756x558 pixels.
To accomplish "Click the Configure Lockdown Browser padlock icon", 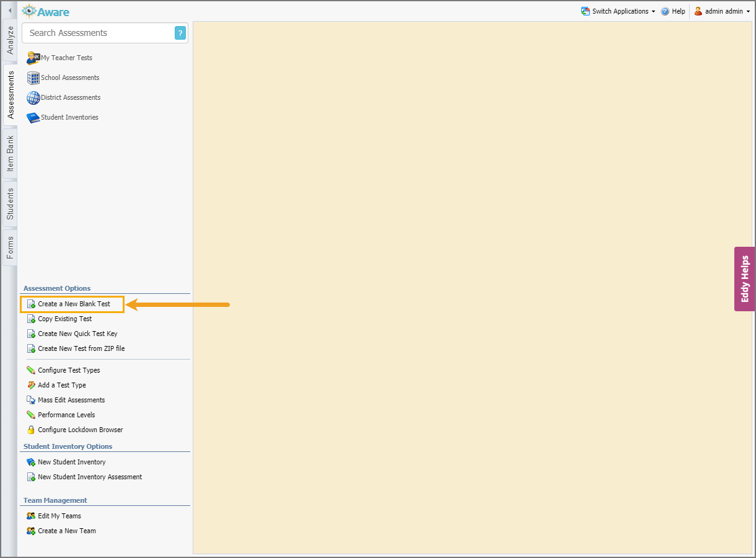I will (31, 430).
